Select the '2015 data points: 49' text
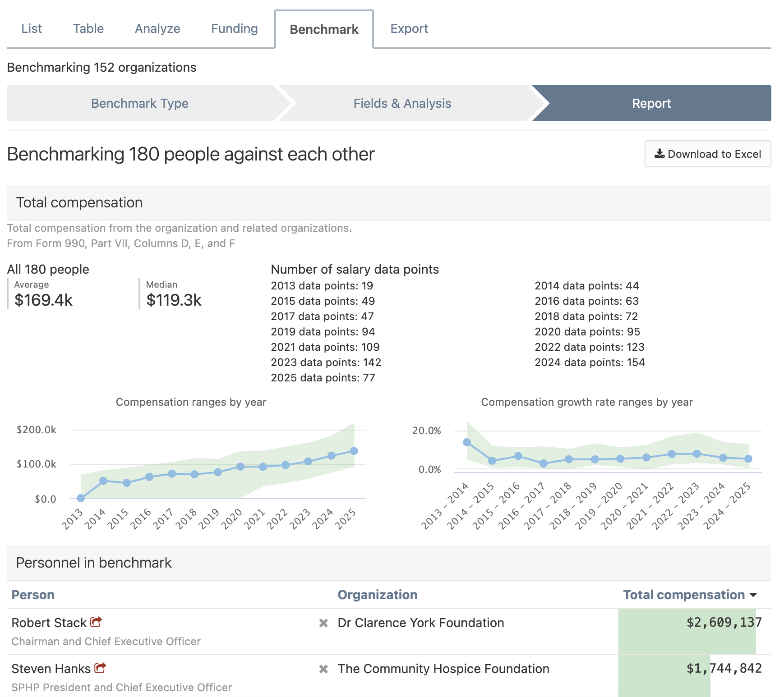The width and height of the screenshot is (784, 697). [323, 301]
